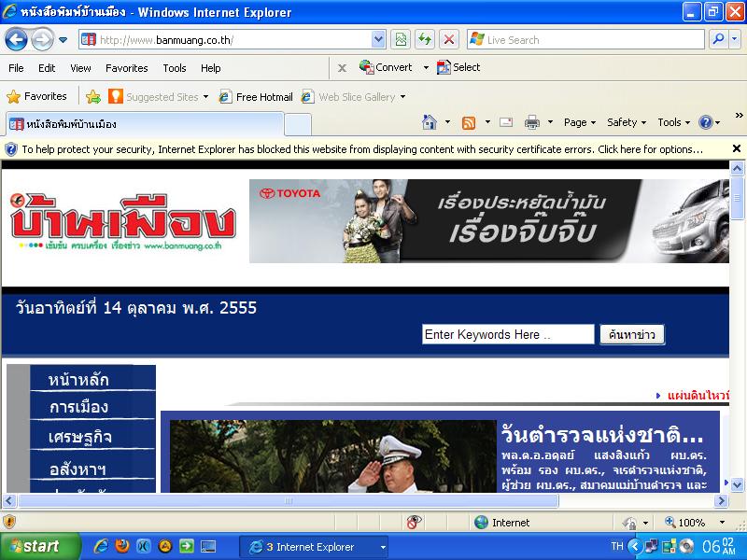Launch Firefox from the Quick Launch bar

point(122,547)
